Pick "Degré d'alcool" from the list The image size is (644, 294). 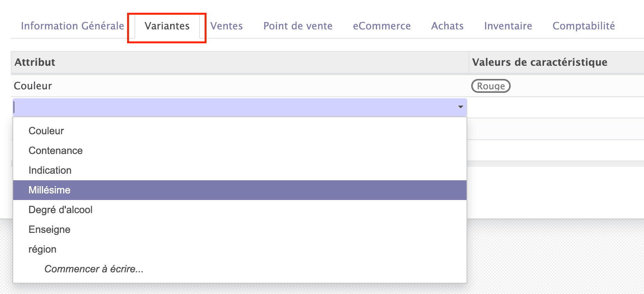[61, 210]
